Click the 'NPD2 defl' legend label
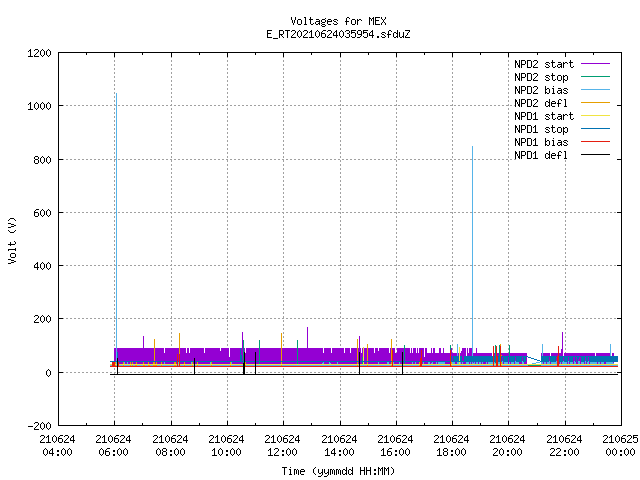 point(541,103)
